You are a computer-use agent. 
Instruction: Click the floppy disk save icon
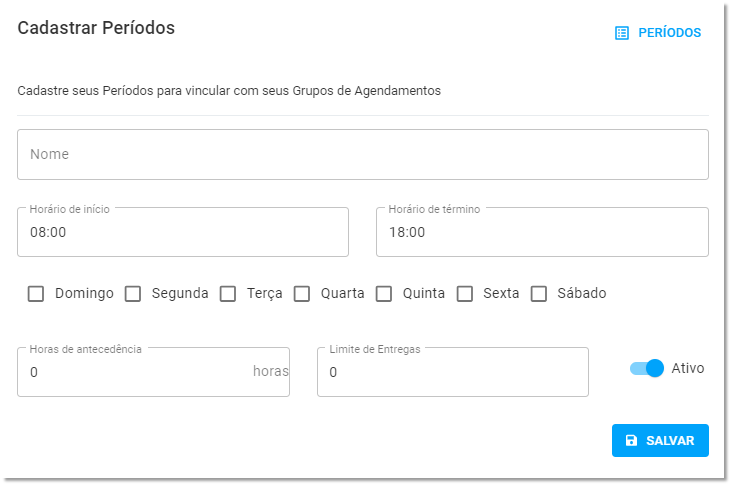pos(631,440)
